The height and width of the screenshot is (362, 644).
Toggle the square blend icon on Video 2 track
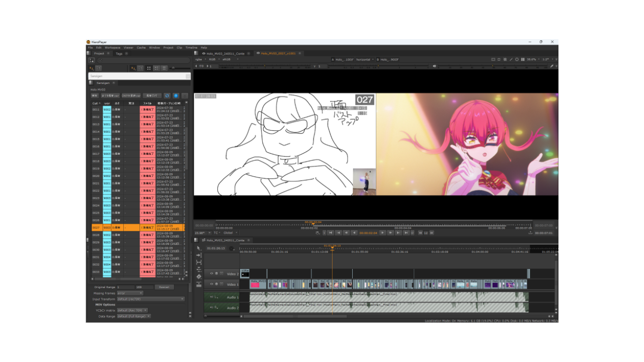(221, 274)
